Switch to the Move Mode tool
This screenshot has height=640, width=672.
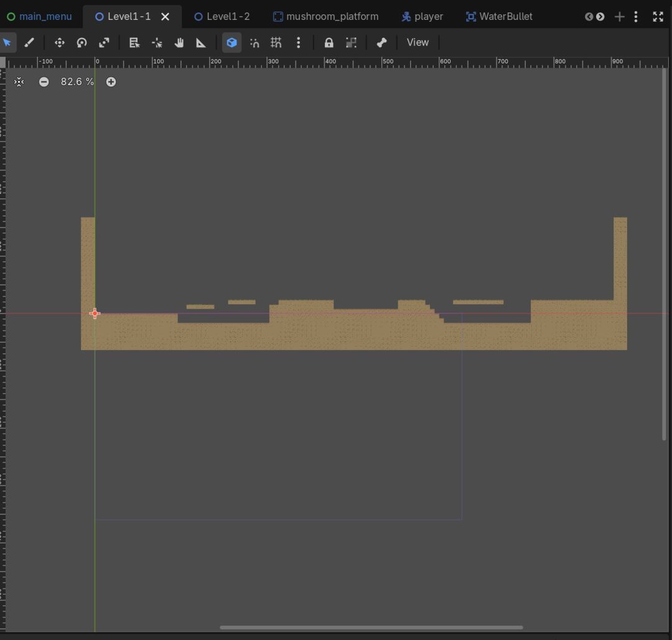[x=59, y=42]
